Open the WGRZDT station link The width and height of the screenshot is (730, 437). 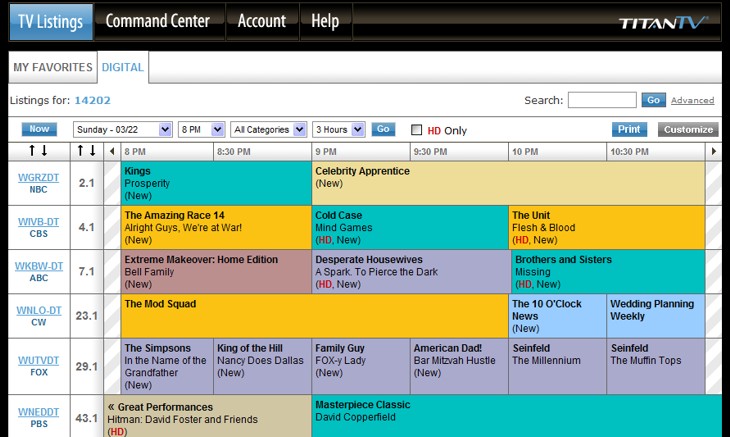coord(38,177)
